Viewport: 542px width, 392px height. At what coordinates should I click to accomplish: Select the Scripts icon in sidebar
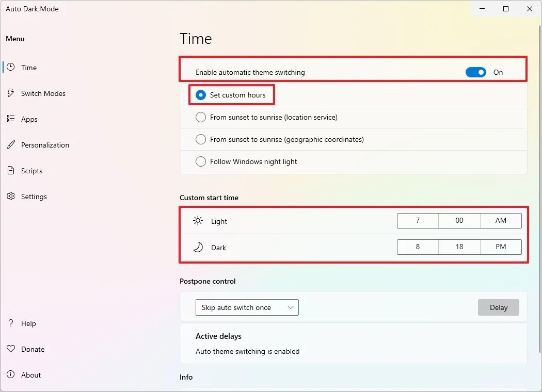tap(10, 171)
